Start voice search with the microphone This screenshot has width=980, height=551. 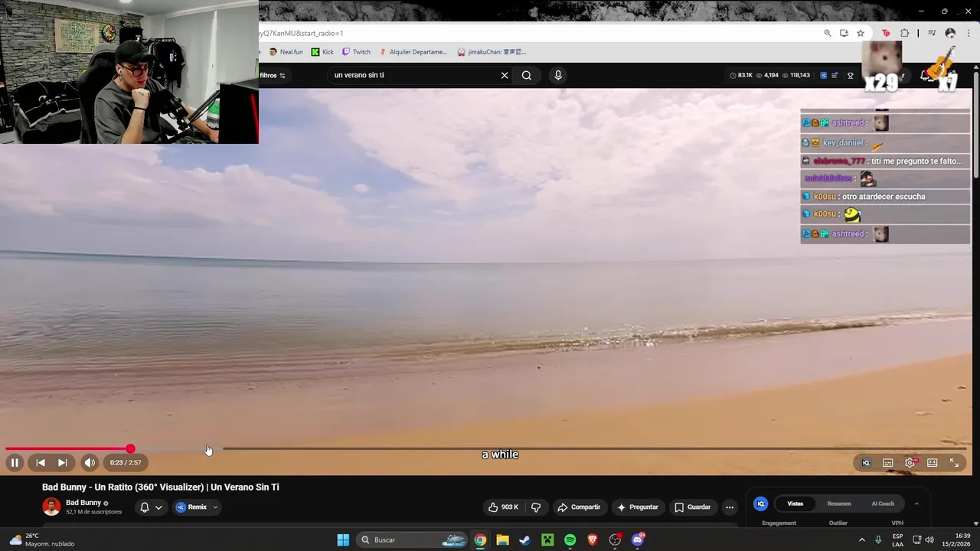pos(558,75)
